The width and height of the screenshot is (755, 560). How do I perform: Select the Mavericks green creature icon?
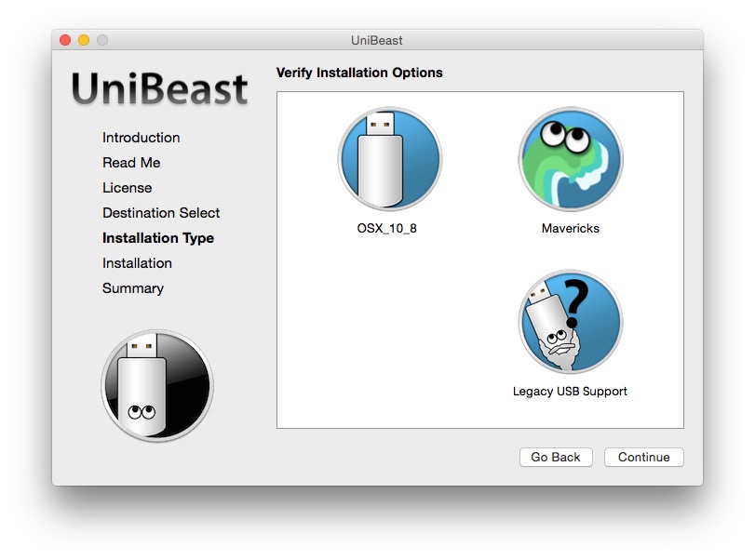(x=570, y=159)
